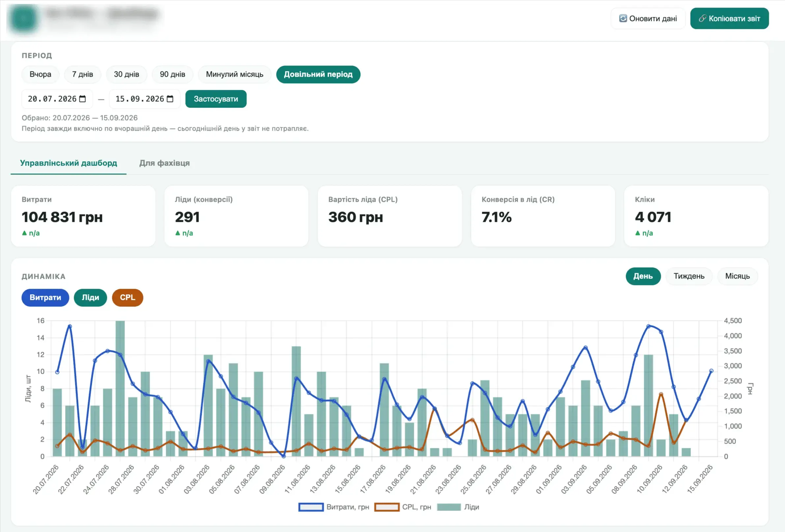The width and height of the screenshot is (785, 532).
Task: Click the Витрати 104 831 грн card
Action: point(83,216)
